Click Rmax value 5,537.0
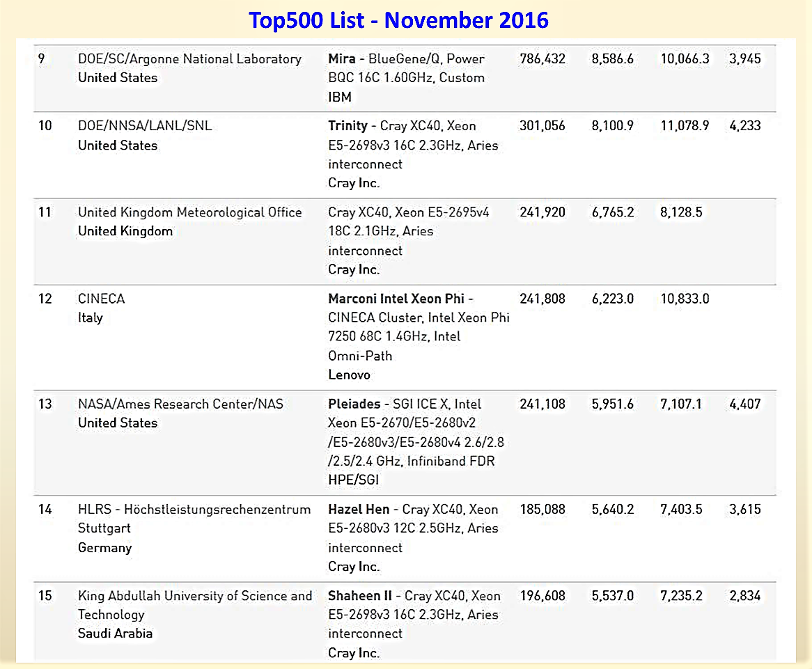 point(613,595)
